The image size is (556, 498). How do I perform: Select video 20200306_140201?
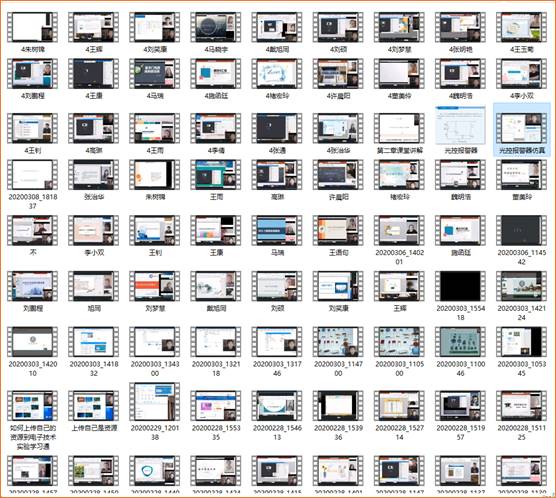click(399, 240)
